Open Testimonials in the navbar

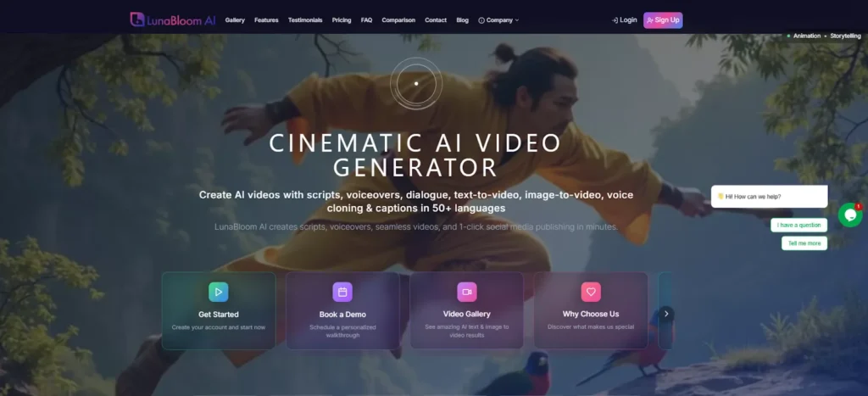(305, 20)
